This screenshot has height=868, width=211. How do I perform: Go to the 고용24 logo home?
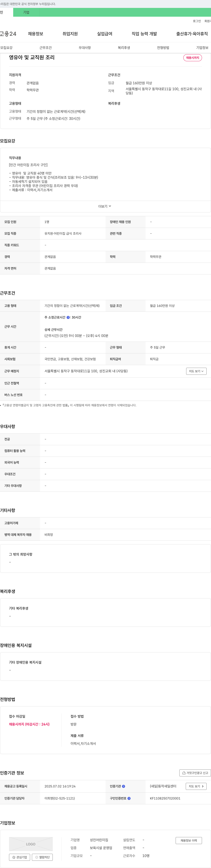8,34
